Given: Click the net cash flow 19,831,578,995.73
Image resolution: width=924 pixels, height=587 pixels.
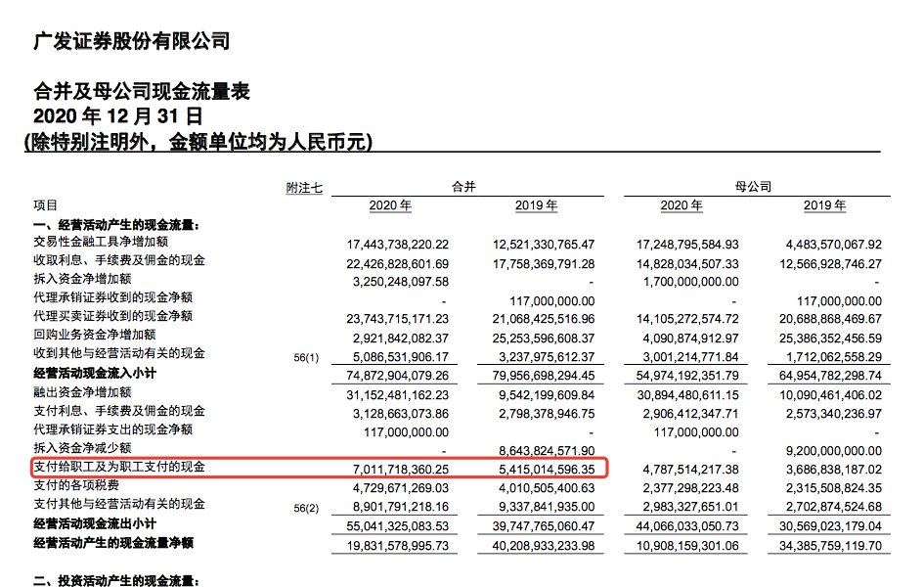Looking at the screenshot, I should coord(398,546).
